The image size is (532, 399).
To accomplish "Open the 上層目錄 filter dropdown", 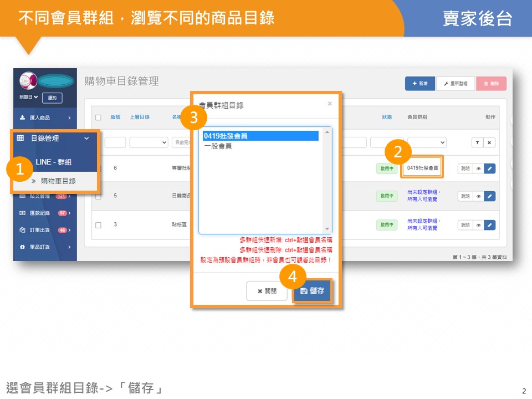I will coord(149,142).
